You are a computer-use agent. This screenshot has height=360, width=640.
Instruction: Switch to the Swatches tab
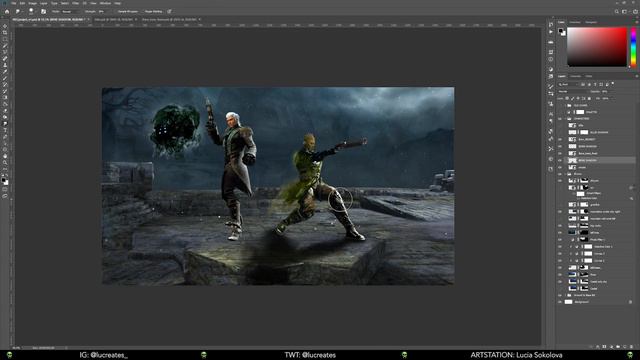pyautogui.click(x=575, y=22)
